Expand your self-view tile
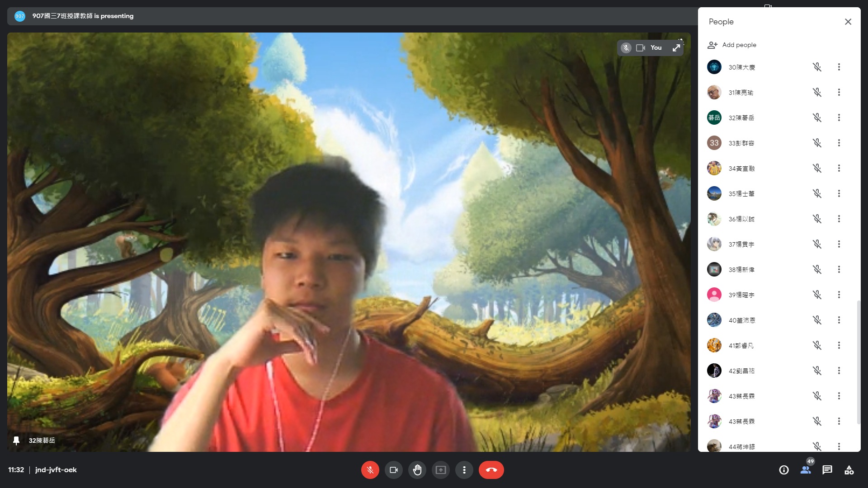Image resolution: width=868 pixels, height=488 pixels. pyautogui.click(x=676, y=47)
